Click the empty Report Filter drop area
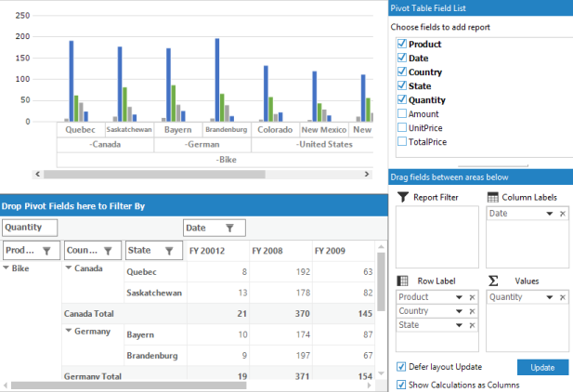Image resolution: width=573 pixels, height=392 pixels. coord(437,237)
